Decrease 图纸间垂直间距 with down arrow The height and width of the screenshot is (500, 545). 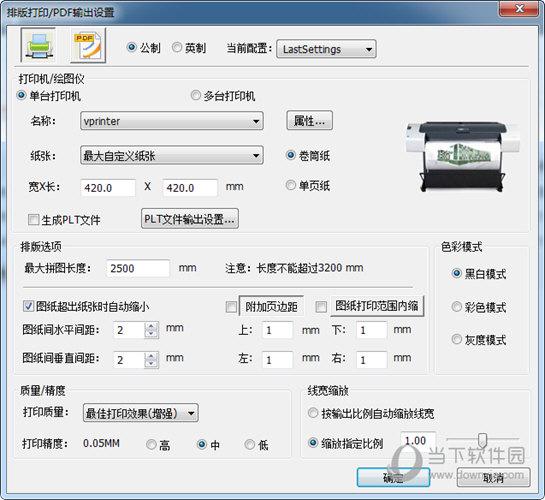click(x=151, y=364)
